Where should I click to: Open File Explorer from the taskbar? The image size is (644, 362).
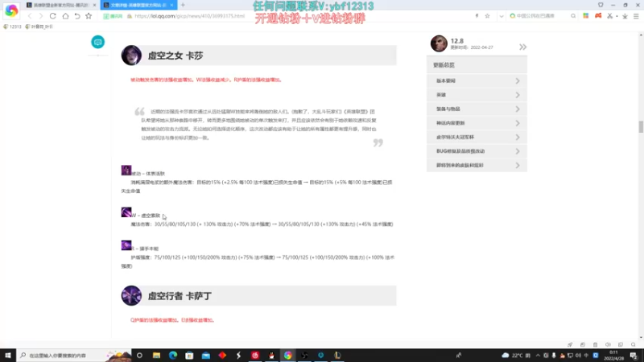coord(156,355)
